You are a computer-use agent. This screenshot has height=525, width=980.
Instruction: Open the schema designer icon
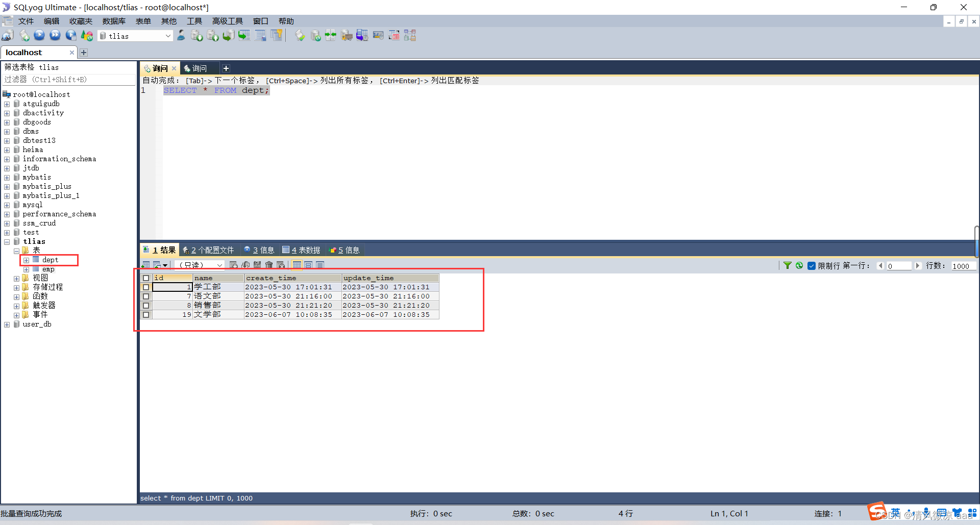(410, 35)
